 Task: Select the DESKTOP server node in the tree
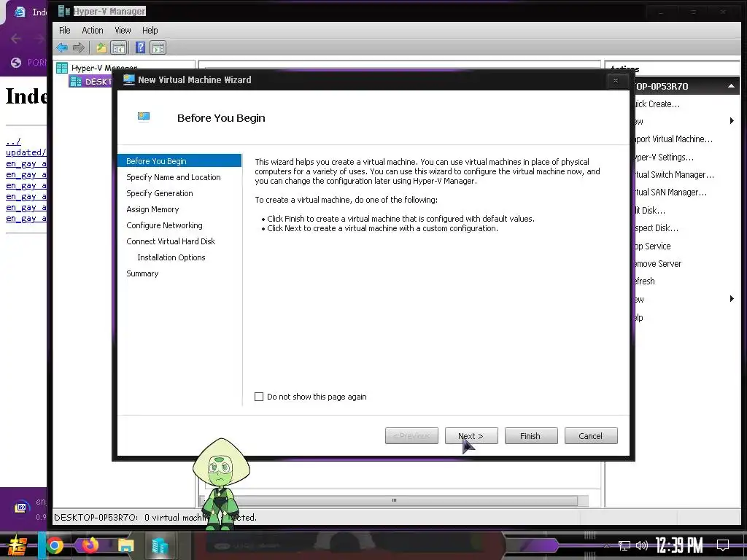pos(90,82)
